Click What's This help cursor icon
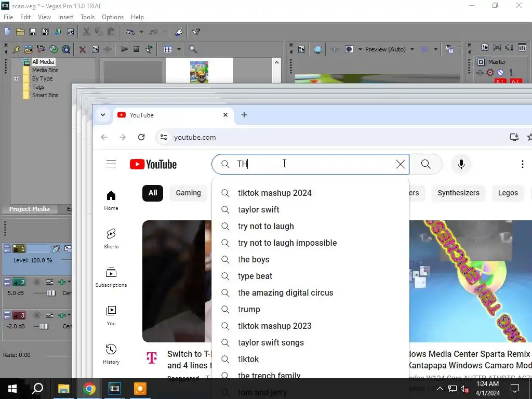The width and height of the screenshot is (532, 399). (196, 32)
